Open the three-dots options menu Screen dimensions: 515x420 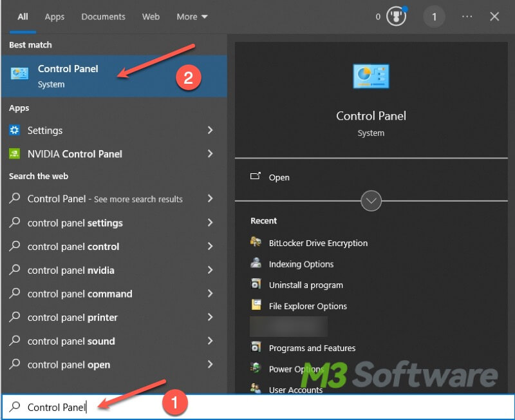[467, 17]
